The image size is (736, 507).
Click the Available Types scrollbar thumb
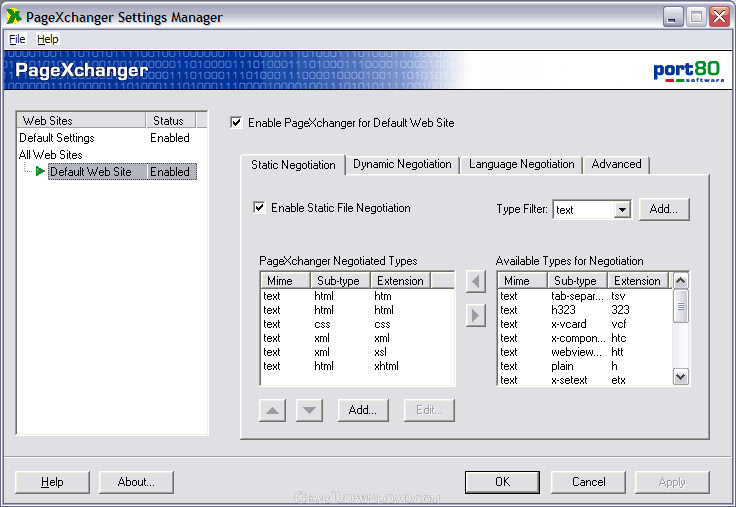[681, 306]
